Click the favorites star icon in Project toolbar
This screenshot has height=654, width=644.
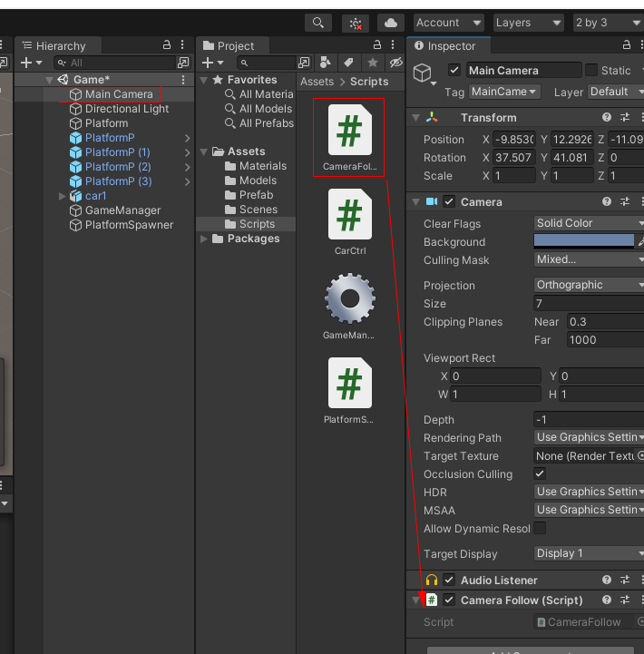pos(373,63)
